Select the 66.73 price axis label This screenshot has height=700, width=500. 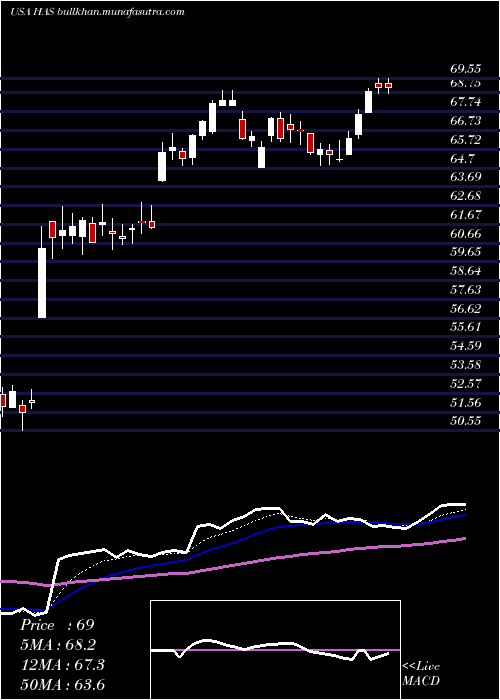[466, 121]
